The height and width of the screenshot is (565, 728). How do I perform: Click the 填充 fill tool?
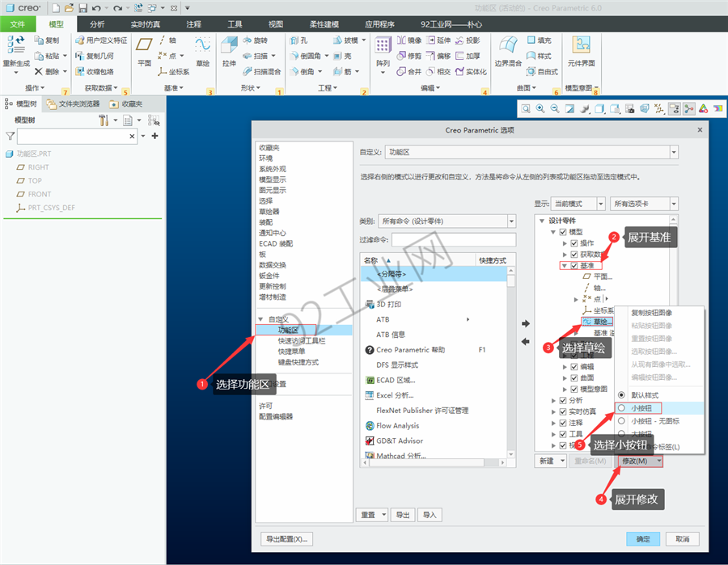[539, 40]
